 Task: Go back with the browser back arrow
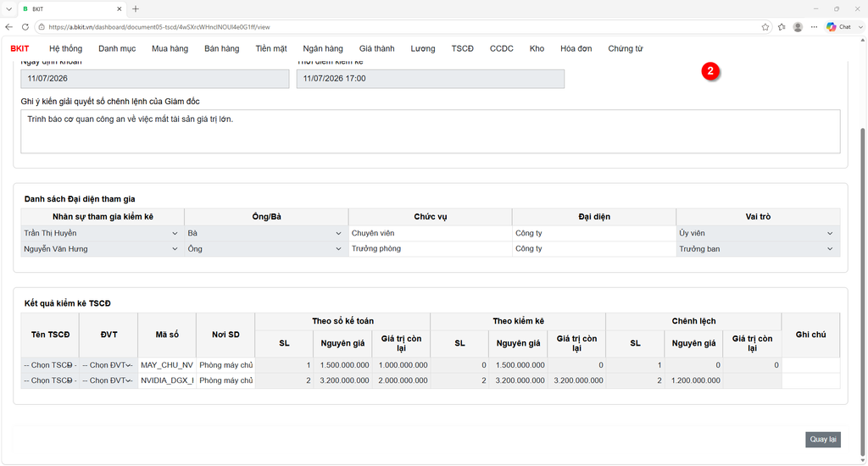pos(8,26)
